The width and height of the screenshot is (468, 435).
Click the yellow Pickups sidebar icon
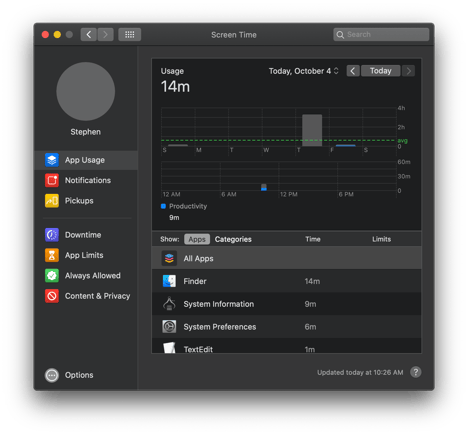pyautogui.click(x=52, y=201)
